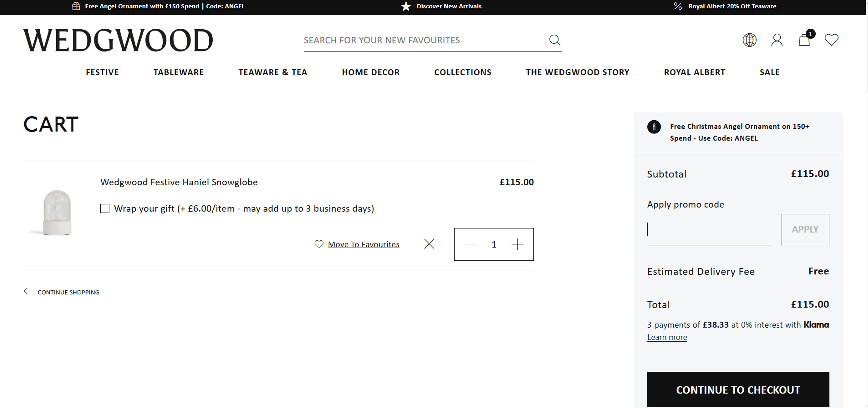Select the star icon beside Discover New Arrivals
The height and width of the screenshot is (408, 868).
coord(406,6)
